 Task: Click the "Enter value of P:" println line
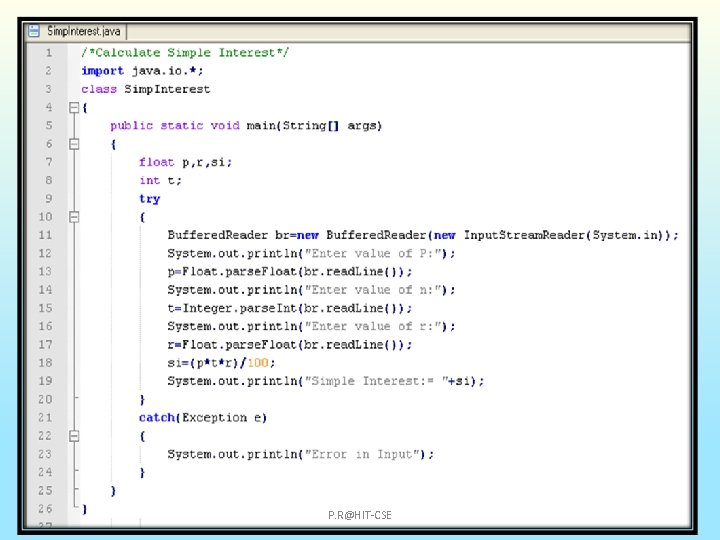(x=311, y=254)
